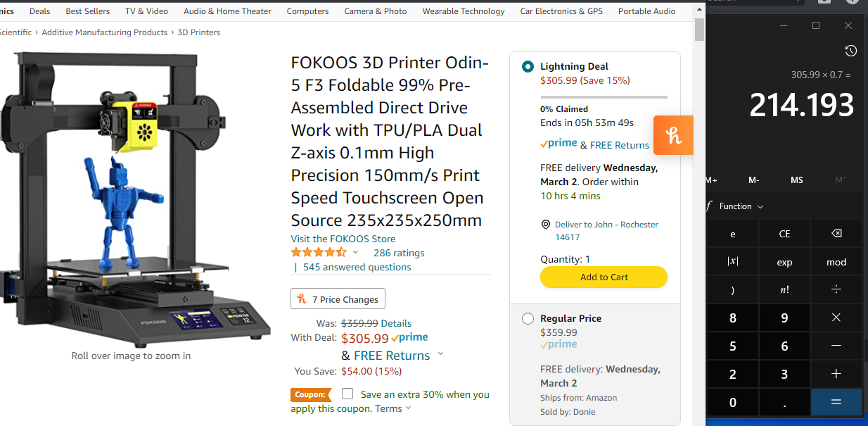
Task: Open calculator history icon
Action: pyautogui.click(x=850, y=51)
